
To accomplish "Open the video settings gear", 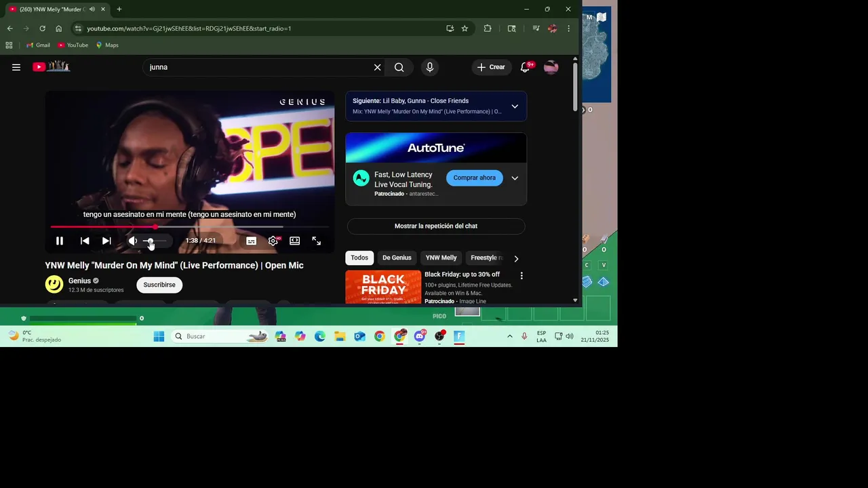I will coord(273,241).
